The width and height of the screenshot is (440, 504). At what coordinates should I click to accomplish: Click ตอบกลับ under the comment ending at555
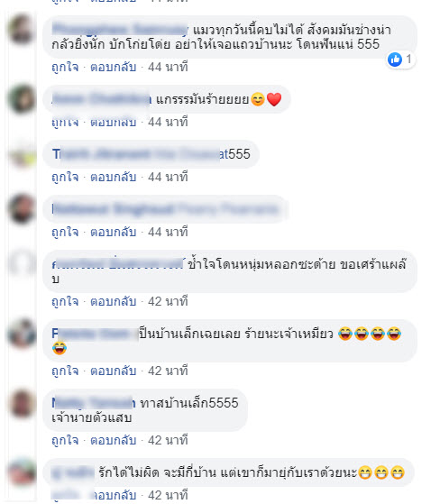(113, 177)
